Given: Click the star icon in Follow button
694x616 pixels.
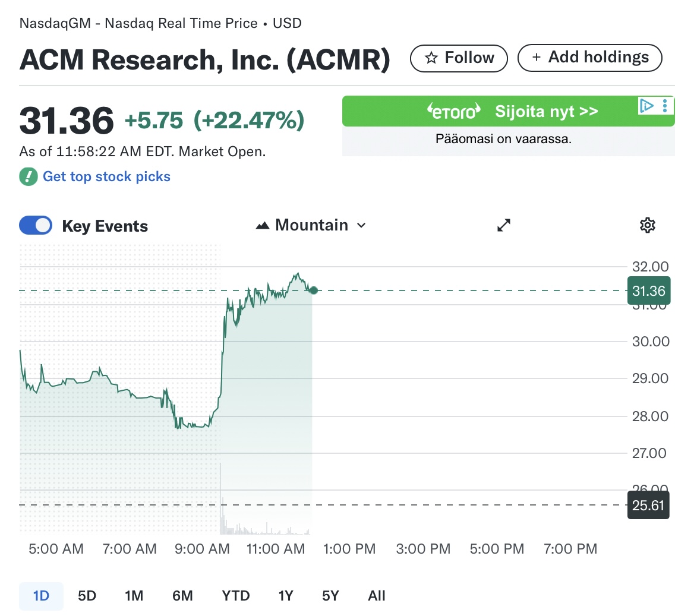Looking at the screenshot, I should pyautogui.click(x=431, y=58).
